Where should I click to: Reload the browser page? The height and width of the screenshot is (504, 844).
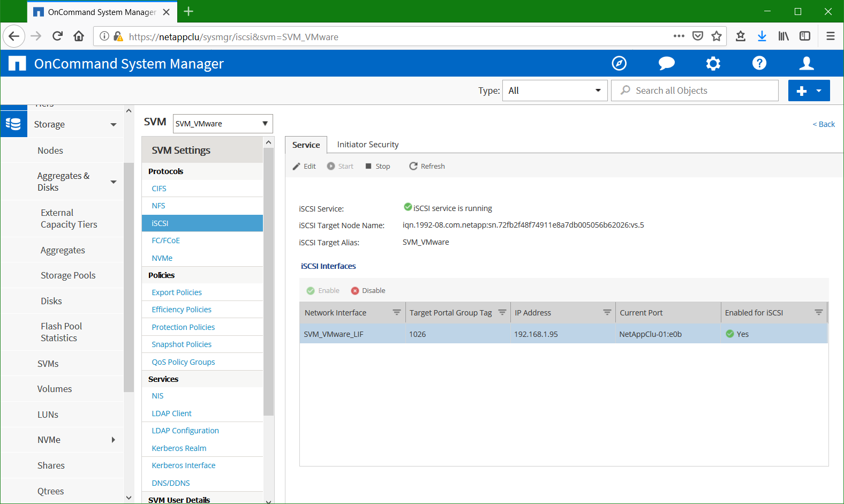(57, 36)
